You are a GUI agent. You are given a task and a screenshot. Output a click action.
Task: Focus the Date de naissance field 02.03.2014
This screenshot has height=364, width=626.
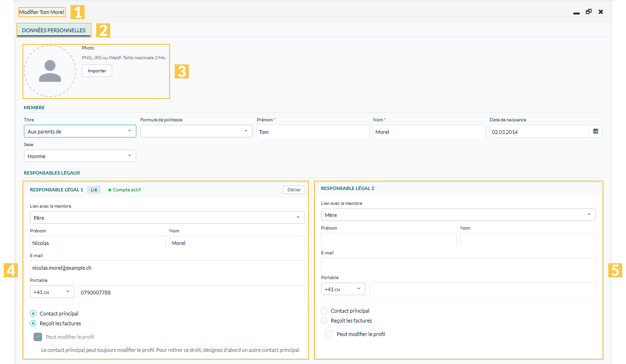point(540,132)
